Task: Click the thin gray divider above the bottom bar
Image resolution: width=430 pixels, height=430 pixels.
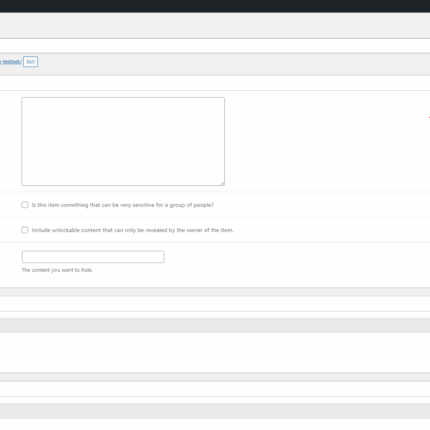Action: pyautogui.click(x=215, y=377)
